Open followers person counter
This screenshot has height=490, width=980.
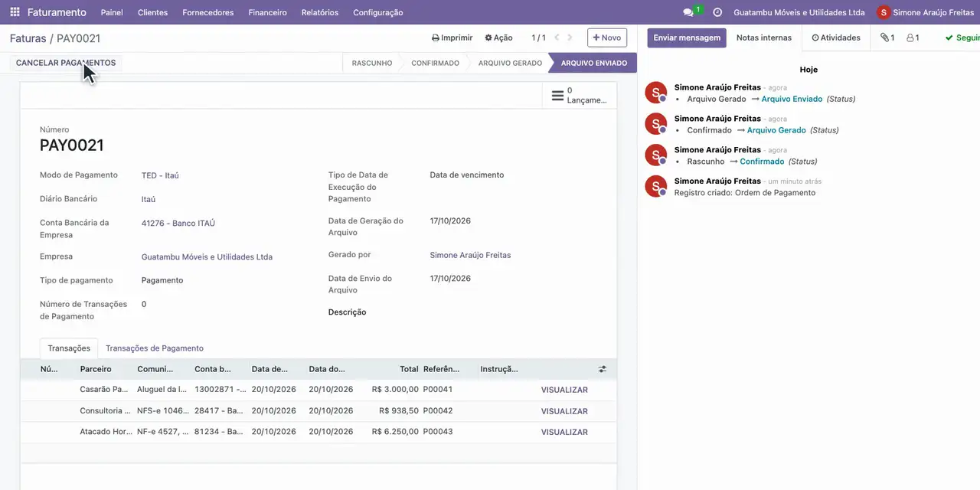pos(913,38)
